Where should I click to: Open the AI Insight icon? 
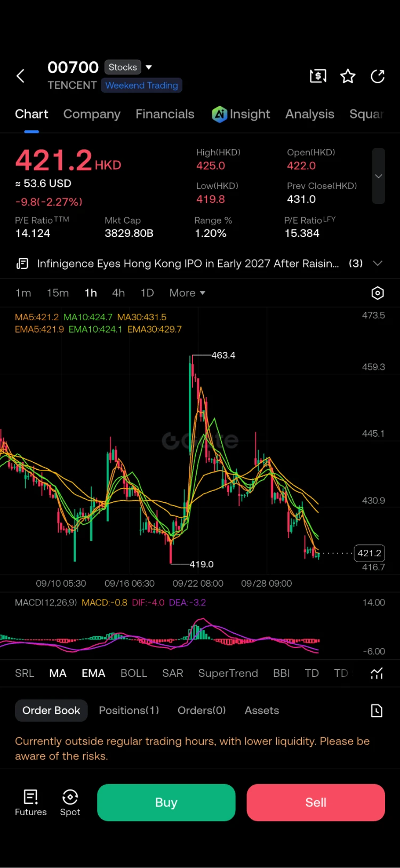[x=219, y=114]
